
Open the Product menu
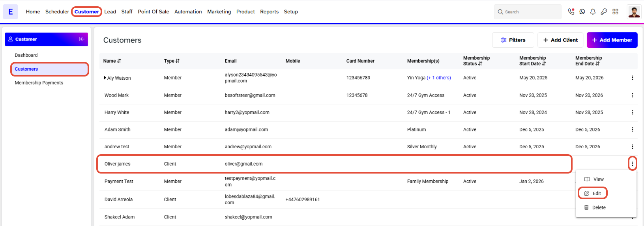pyautogui.click(x=245, y=12)
